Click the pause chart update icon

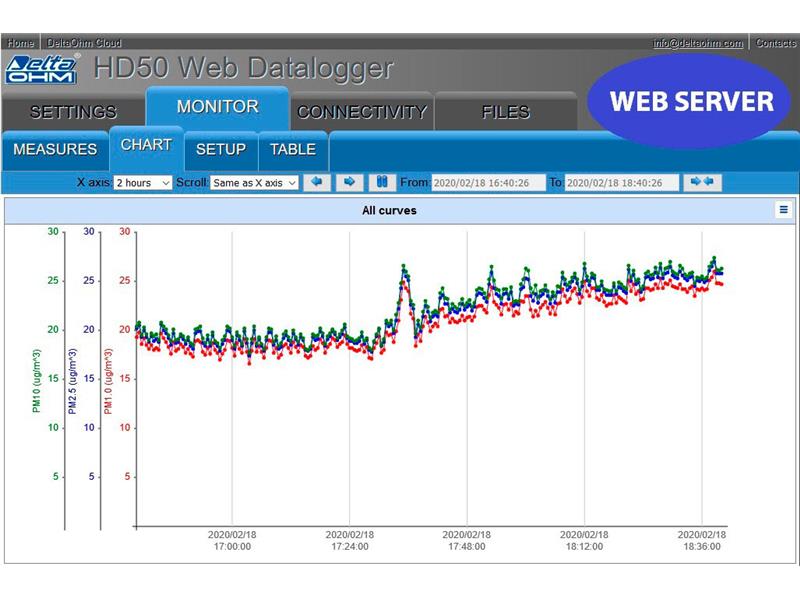click(x=382, y=182)
